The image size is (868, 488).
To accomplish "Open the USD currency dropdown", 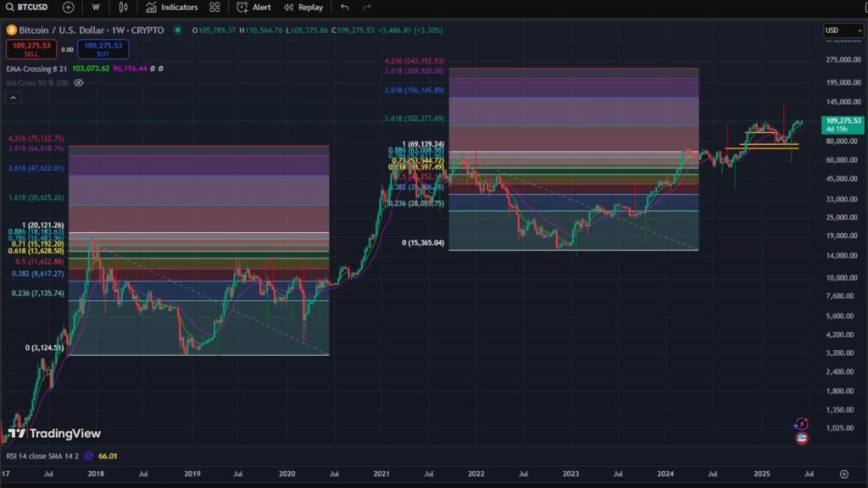I will tap(843, 30).
